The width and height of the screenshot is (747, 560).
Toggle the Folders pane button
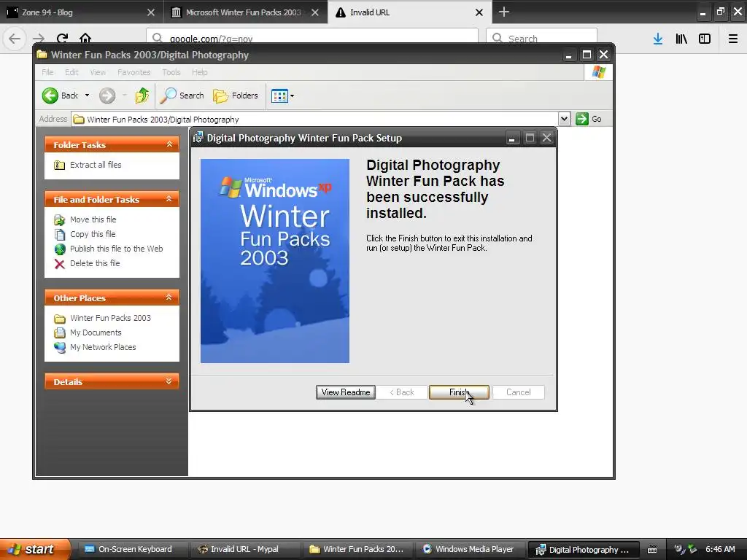pyautogui.click(x=236, y=96)
